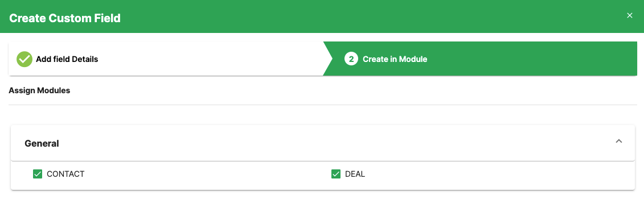Click the arrow-shaped divider between wizard steps

tap(328, 59)
